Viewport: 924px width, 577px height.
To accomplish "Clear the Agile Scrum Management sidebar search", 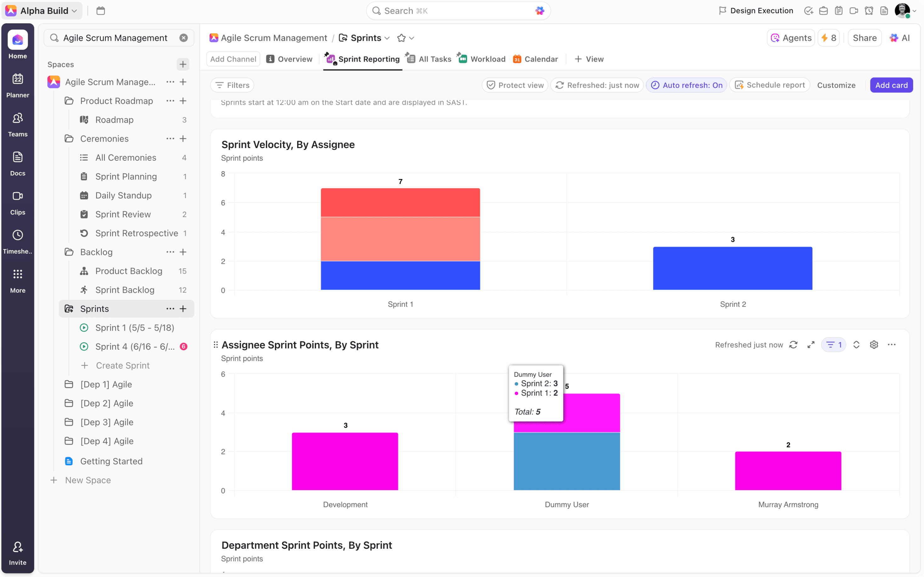I will pyautogui.click(x=184, y=38).
